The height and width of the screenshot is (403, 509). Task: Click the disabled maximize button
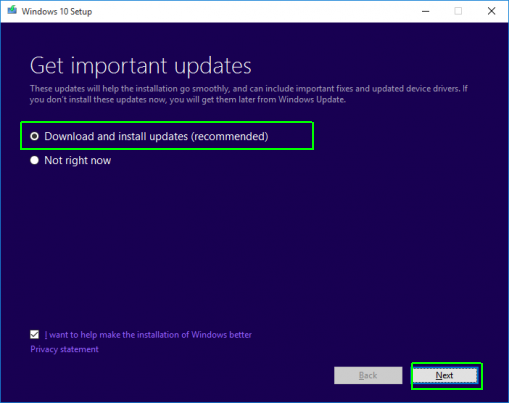pyautogui.click(x=458, y=11)
